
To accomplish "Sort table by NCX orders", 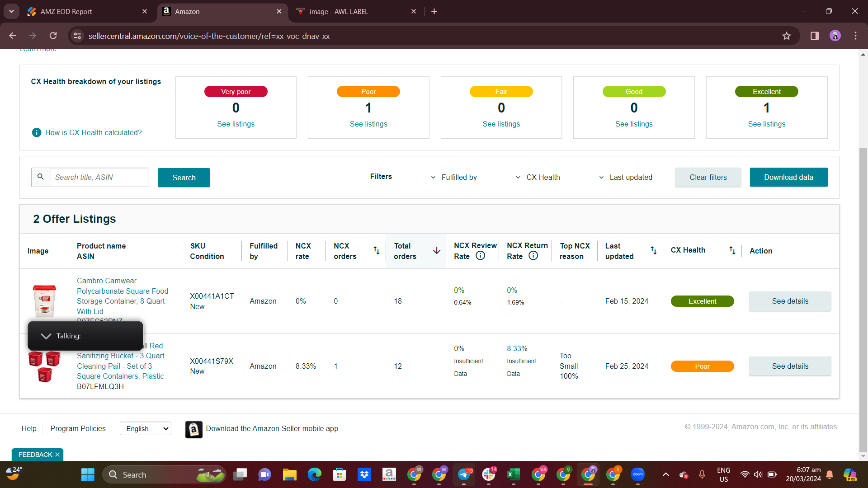I will click(376, 250).
